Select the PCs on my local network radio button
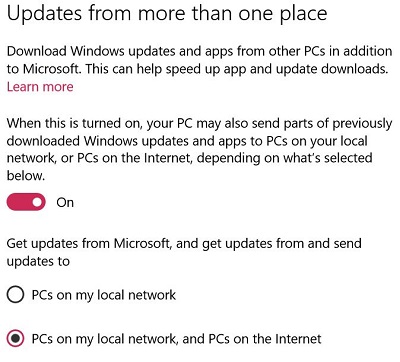This screenshot has height=362, width=400. 15,295
